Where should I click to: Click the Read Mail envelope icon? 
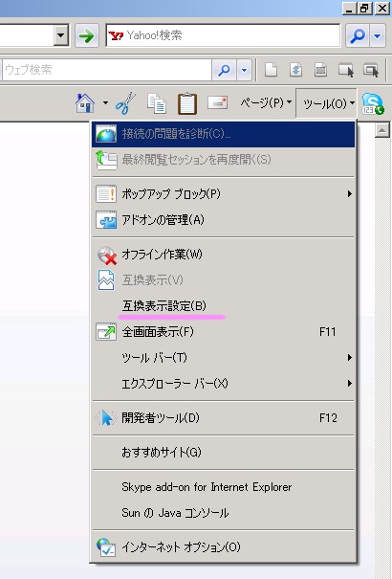pos(218,103)
